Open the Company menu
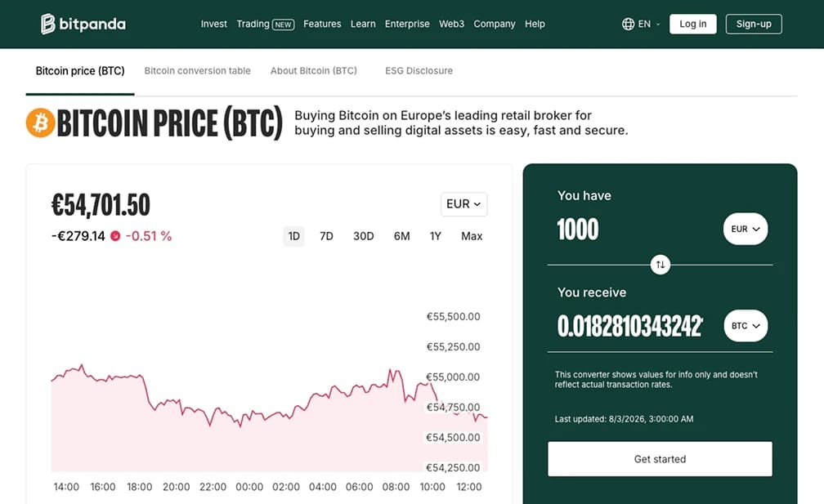The image size is (824, 504). [494, 24]
